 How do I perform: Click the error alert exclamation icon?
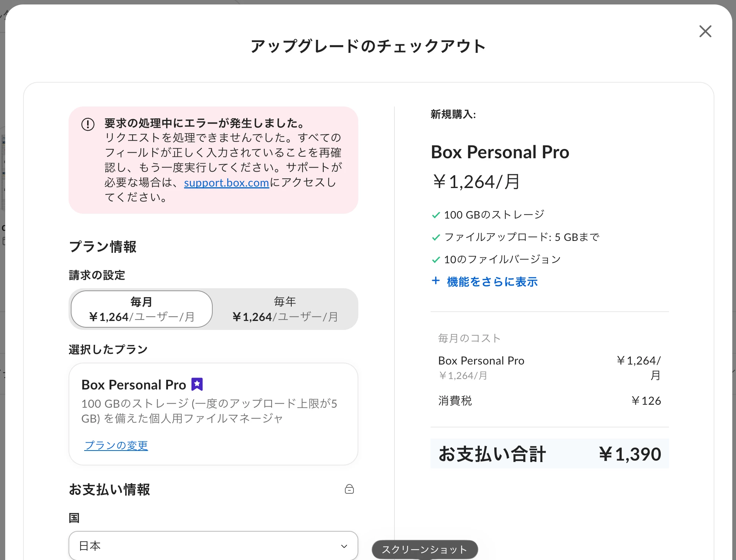click(x=88, y=124)
